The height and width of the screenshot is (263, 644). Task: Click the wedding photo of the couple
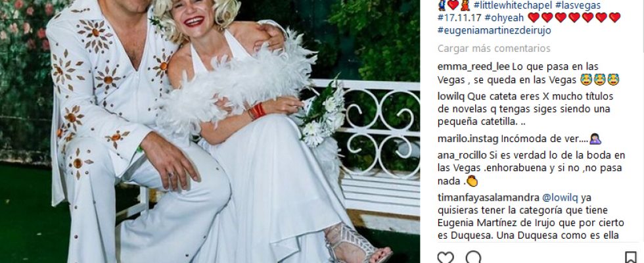(x=210, y=131)
